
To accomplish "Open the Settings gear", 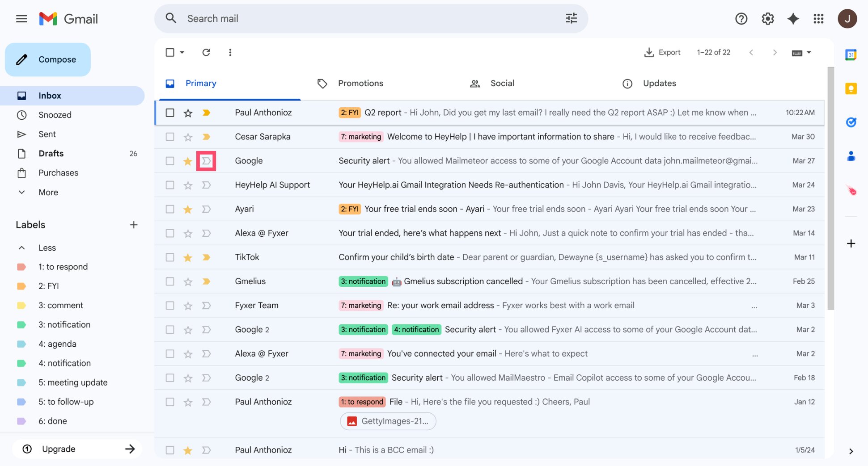I will (767, 19).
